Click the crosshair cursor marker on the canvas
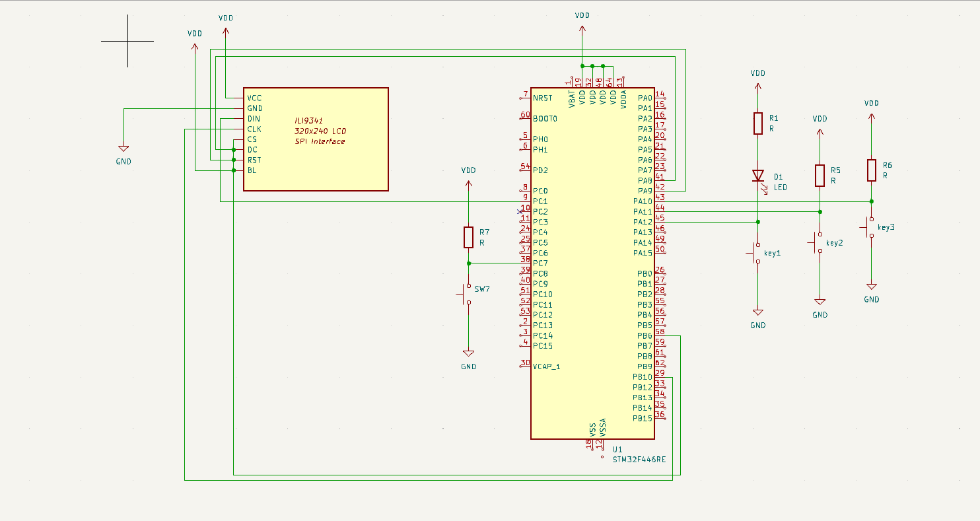This screenshot has height=521, width=980. (x=127, y=41)
